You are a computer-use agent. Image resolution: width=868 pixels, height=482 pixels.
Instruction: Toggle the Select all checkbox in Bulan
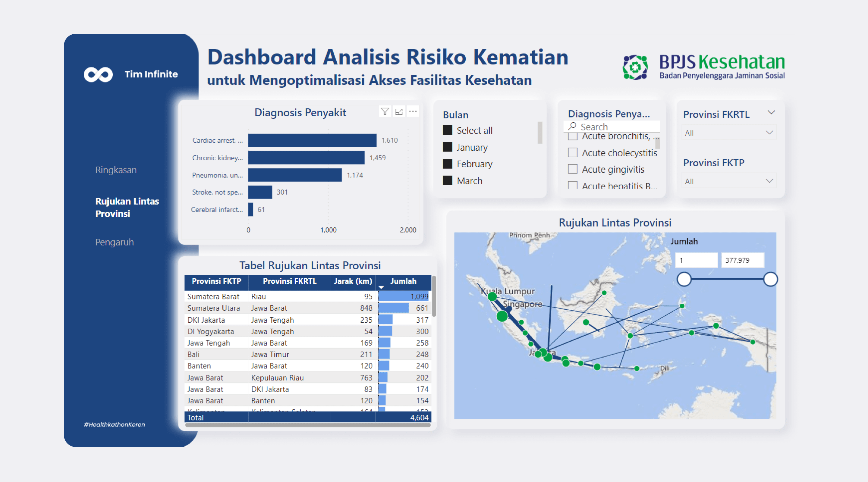coord(448,130)
